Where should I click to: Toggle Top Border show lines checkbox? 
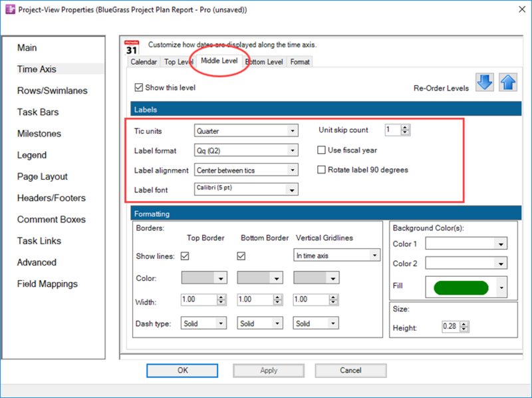[x=185, y=256]
